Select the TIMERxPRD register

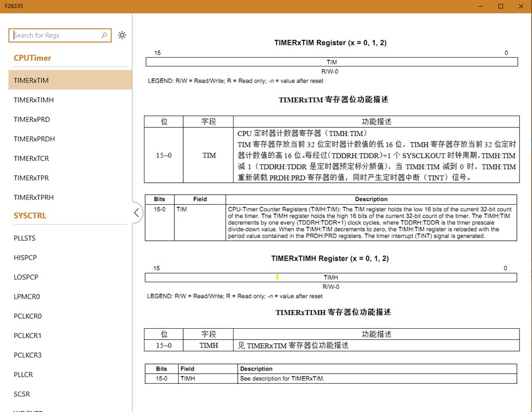(x=31, y=119)
